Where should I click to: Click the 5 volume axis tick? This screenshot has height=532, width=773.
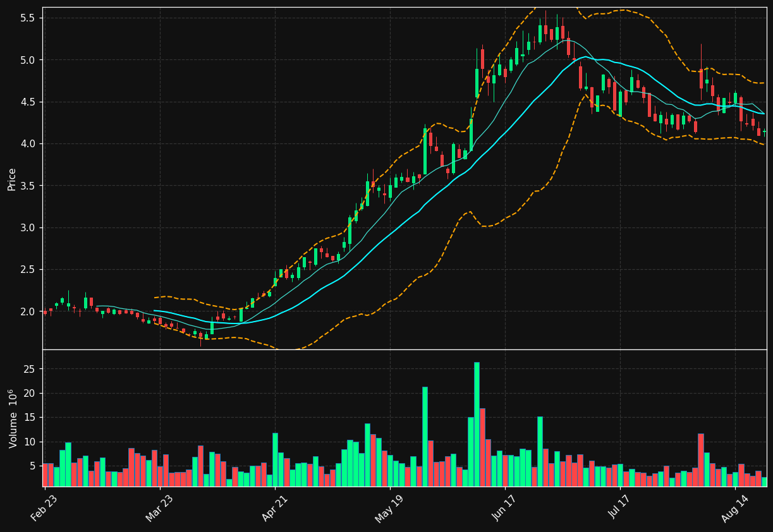tap(32, 466)
